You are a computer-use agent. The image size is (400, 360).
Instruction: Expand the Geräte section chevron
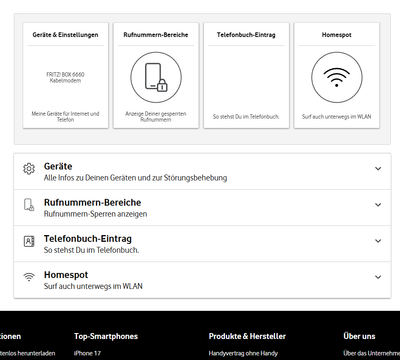(x=378, y=169)
